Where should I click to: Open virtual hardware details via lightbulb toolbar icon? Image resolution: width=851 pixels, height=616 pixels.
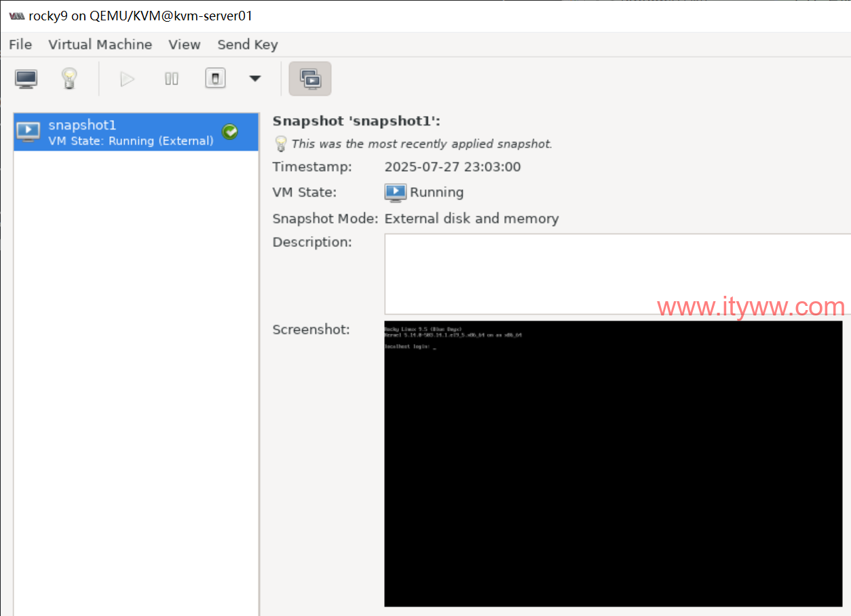(x=69, y=79)
